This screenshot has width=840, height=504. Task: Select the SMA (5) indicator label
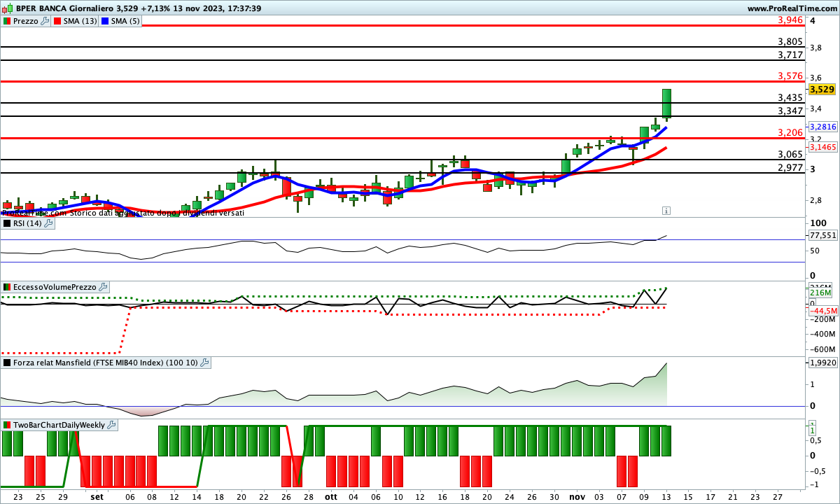(126, 21)
